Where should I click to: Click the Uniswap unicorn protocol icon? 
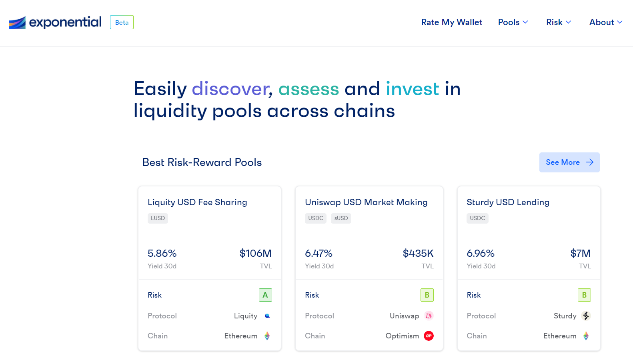(429, 316)
